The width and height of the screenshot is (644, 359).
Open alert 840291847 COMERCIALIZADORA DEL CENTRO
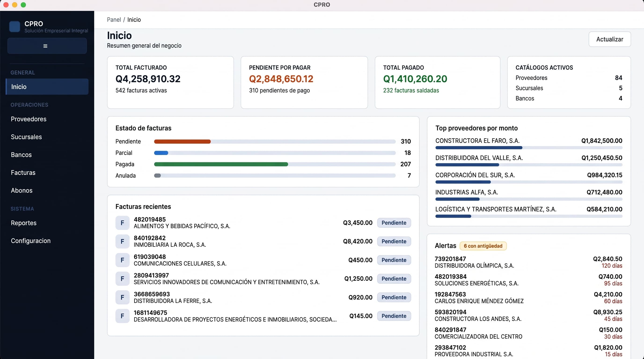coord(528,333)
